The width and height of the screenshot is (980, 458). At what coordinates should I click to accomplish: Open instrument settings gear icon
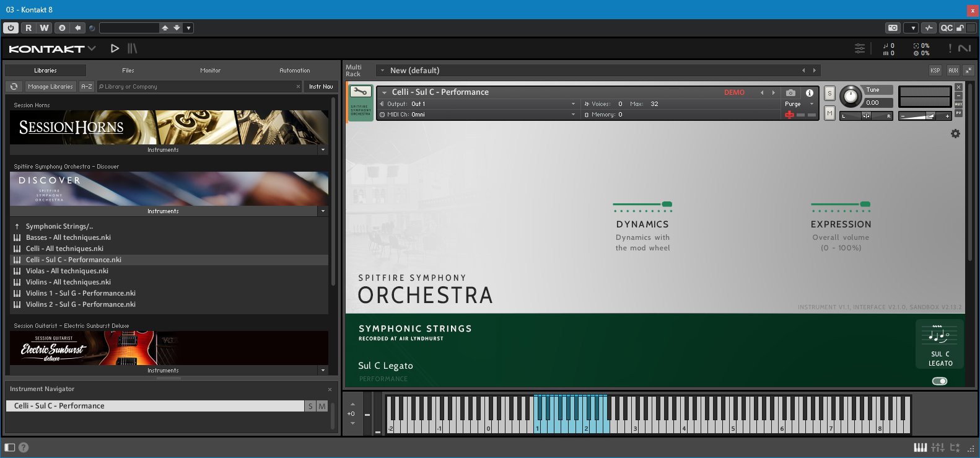(955, 134)
